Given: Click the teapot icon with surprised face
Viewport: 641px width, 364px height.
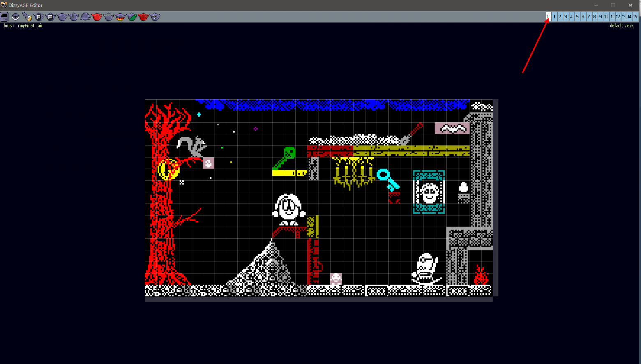Looking at the screenshot, I should click(155, 16).
